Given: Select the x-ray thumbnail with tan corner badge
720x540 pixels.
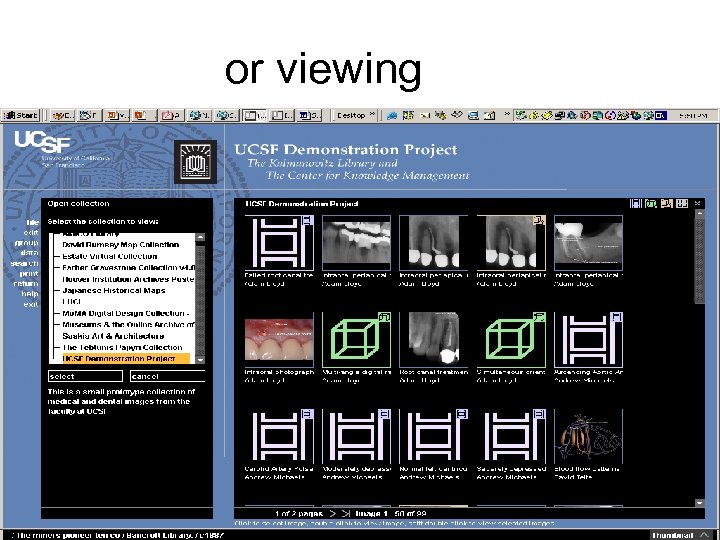Looking at the screenshot, I should pos(511,243).
